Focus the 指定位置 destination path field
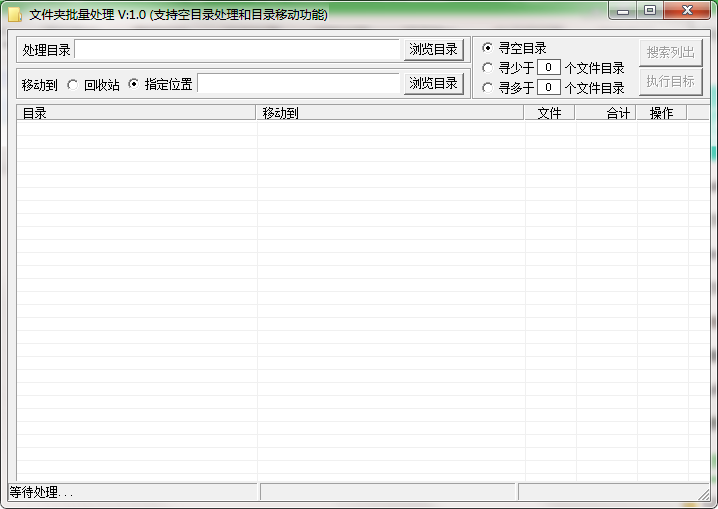The image size is (718, 509). point(299,84)
